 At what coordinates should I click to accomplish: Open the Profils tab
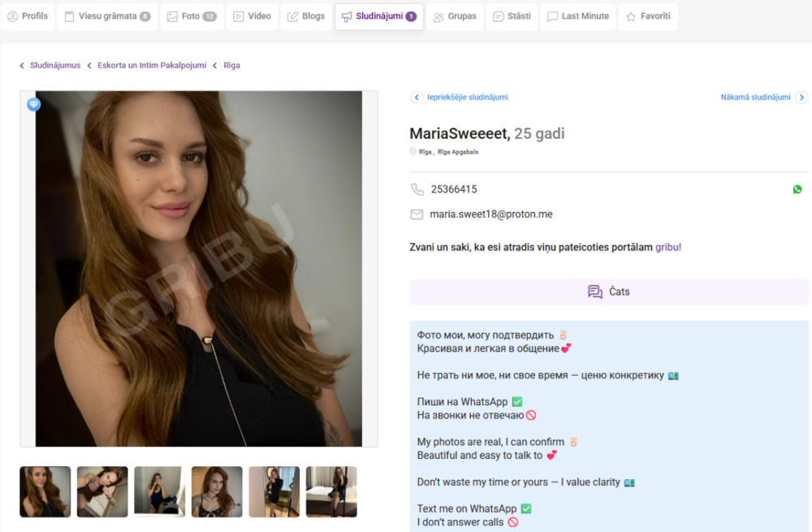28,16
